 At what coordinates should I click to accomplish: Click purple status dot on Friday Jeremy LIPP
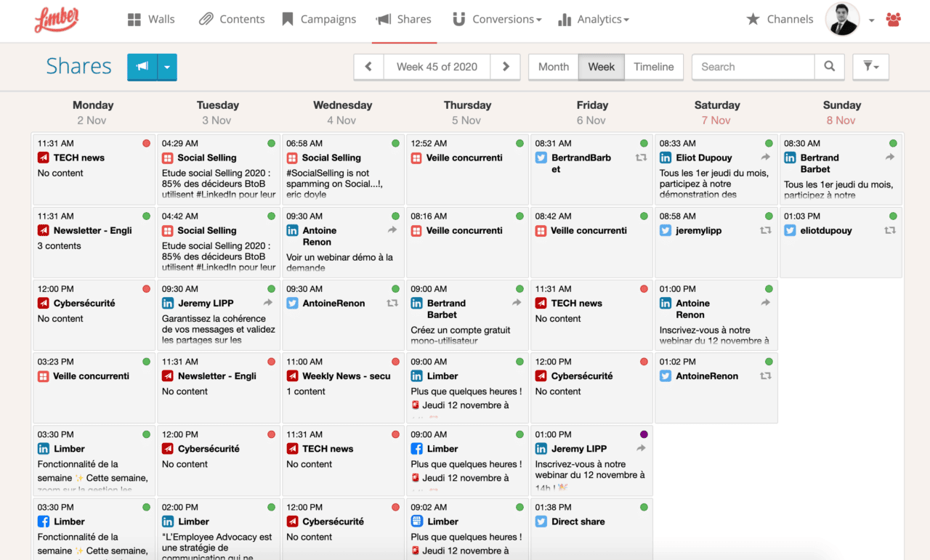pos(644,434)
